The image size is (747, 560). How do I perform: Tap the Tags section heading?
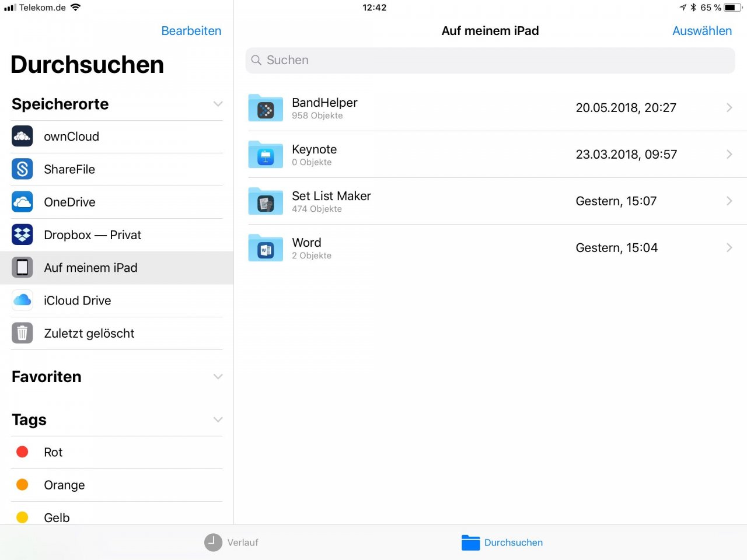click(x=29, y=420)
